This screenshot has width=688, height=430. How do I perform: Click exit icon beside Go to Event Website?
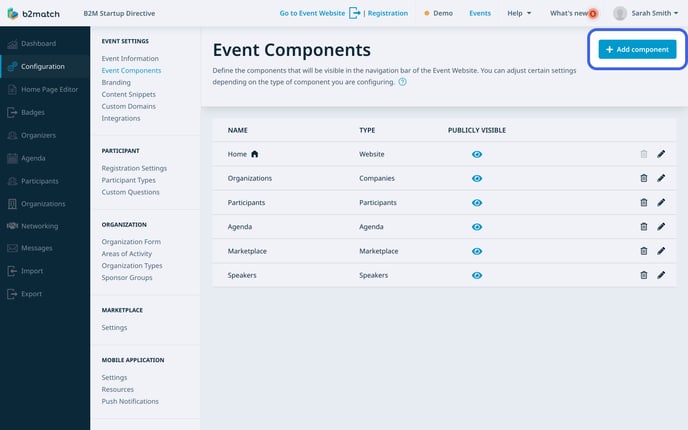coord(355,13)
